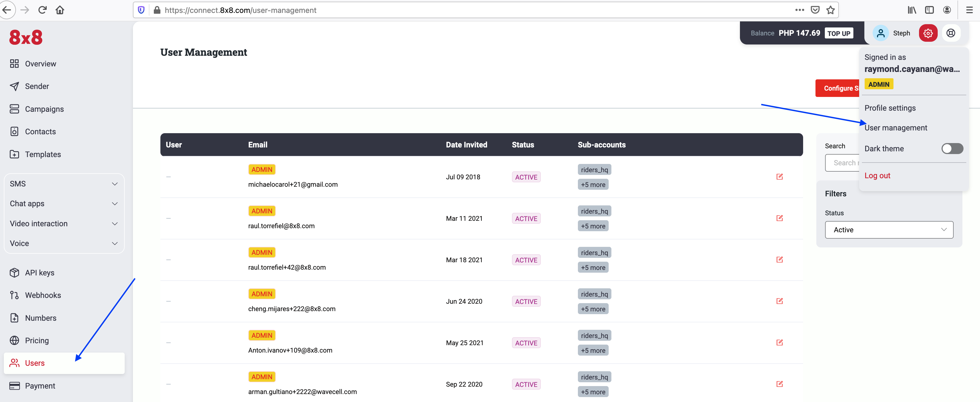Click riders_hq tag in michaelocarol row

click(594, 170)
